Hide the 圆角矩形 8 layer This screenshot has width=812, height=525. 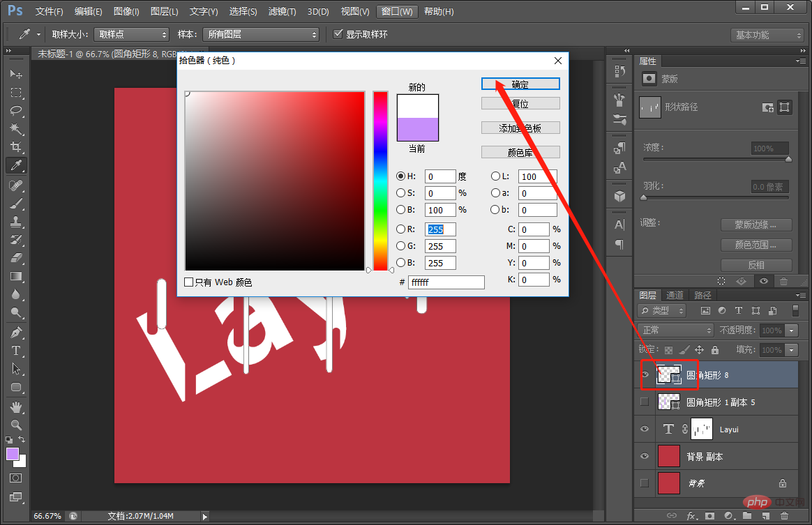click(x=645, y=375)
